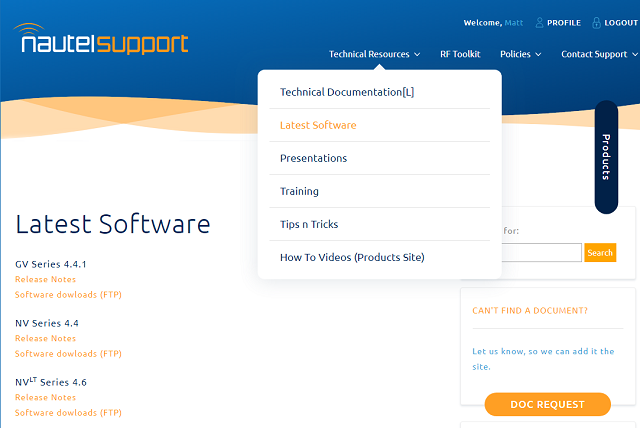Click the 'Welcome,' greeting text
The width and height of the screenshot is (640, 428).
(x=483, y=23)
